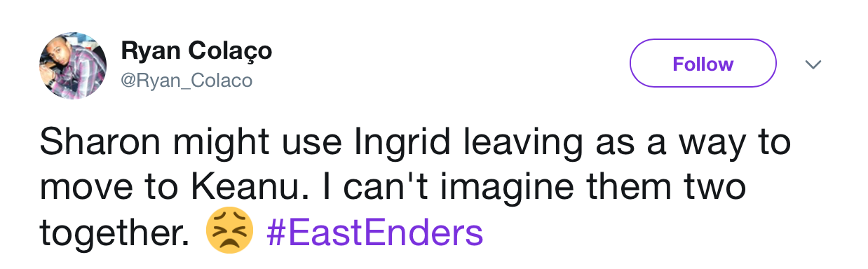This screenshot has height=269, width=868.
Task: Click the purple-outlined Follow pill
Action: tap(703, 64)
